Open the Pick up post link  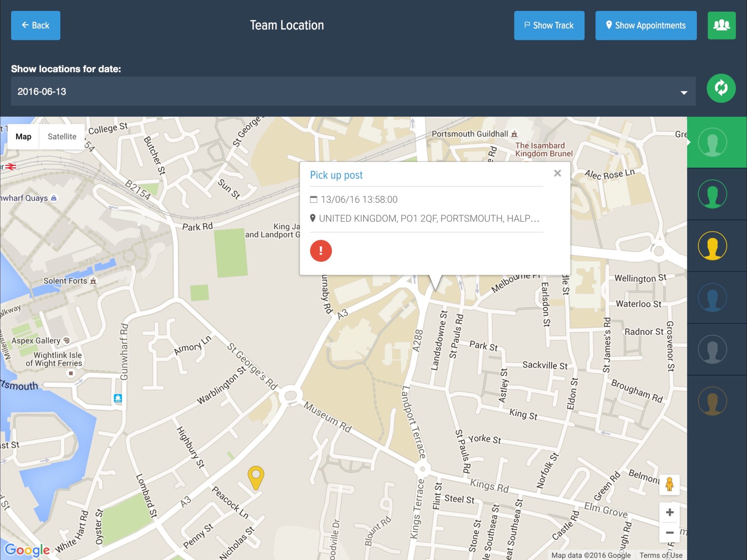(x=336, y=175)
